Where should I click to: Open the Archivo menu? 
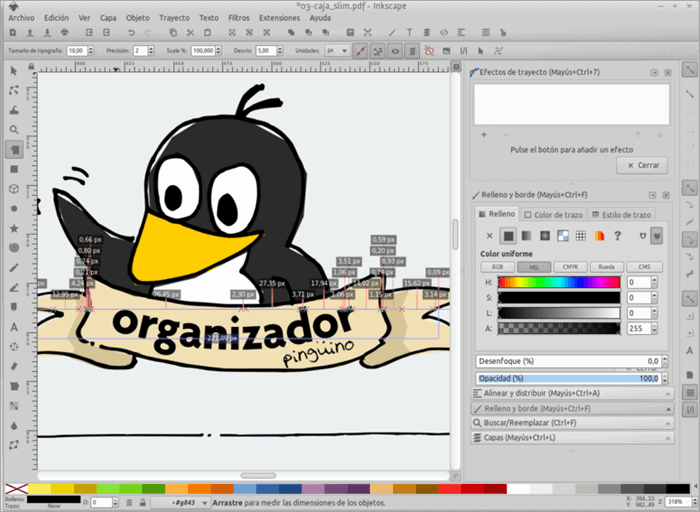21,18
